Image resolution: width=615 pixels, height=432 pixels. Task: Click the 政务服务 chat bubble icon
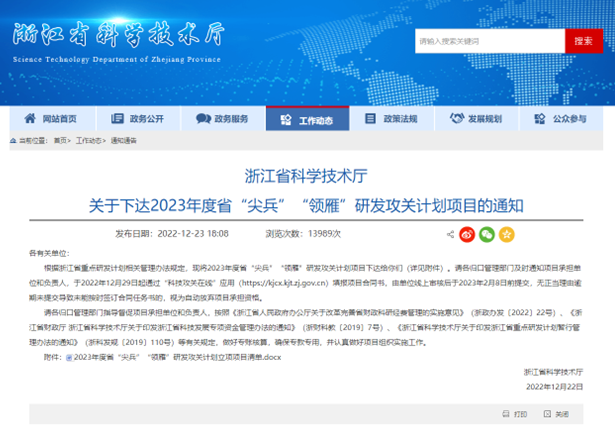(203, 118)
